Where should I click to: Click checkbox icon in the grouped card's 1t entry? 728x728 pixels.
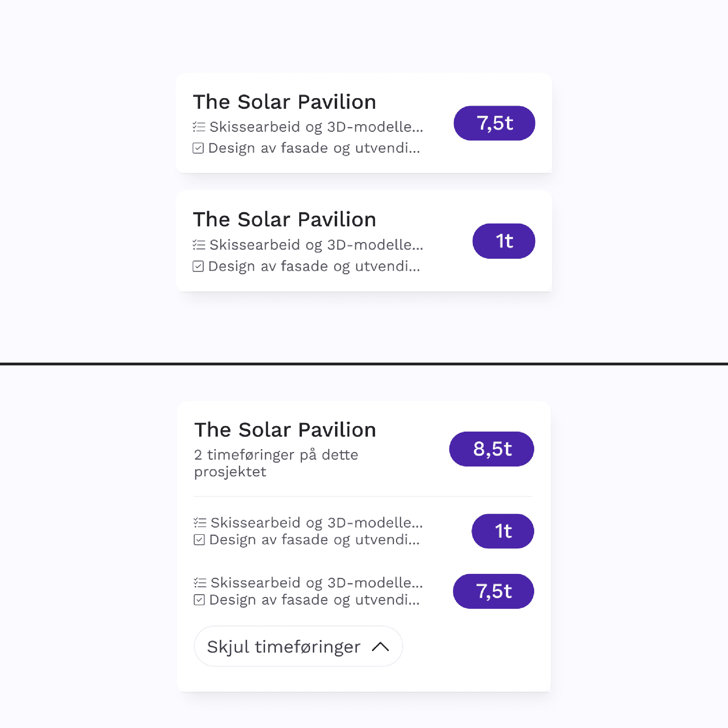click(199, 540)
